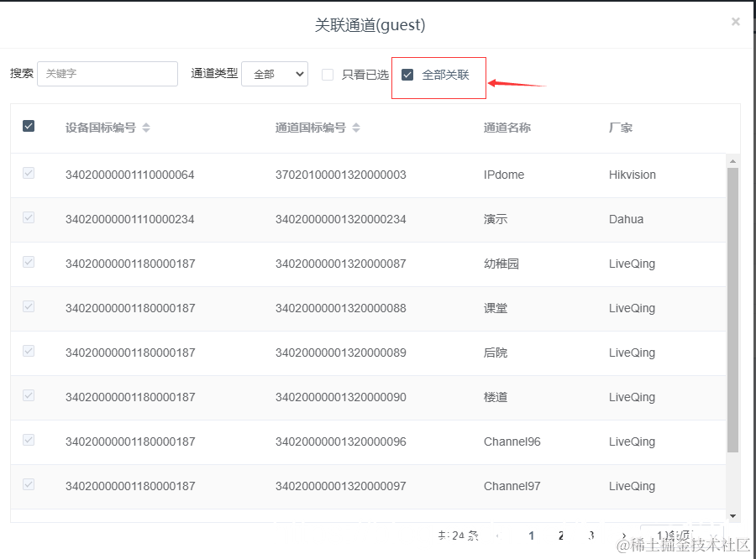Select channel number 34020000001320000097
The width and height of the screenshot is (756, 559).
click(x=341, y=486)
